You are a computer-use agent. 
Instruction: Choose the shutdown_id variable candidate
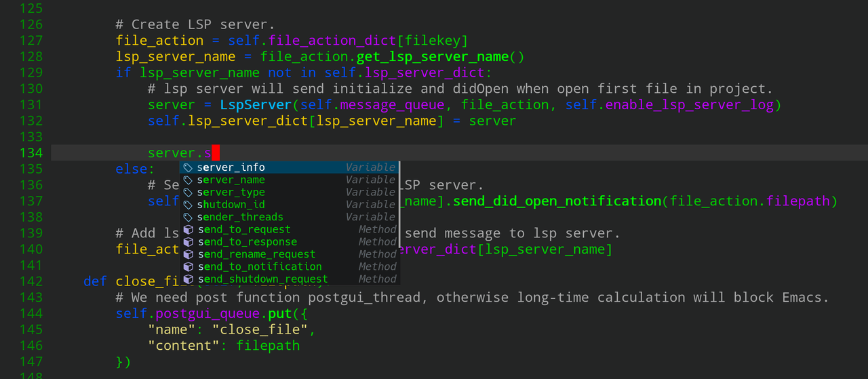tap(289, 205)
